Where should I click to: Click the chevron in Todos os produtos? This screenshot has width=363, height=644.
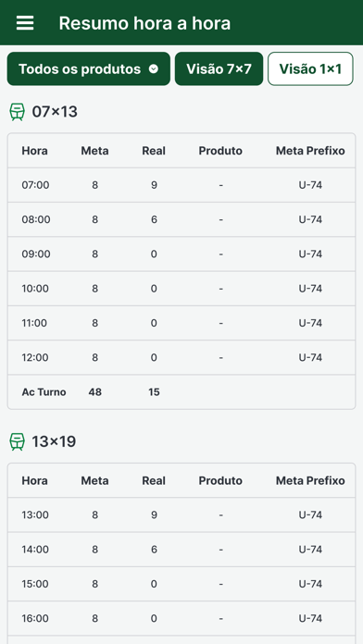click(154, 69)
